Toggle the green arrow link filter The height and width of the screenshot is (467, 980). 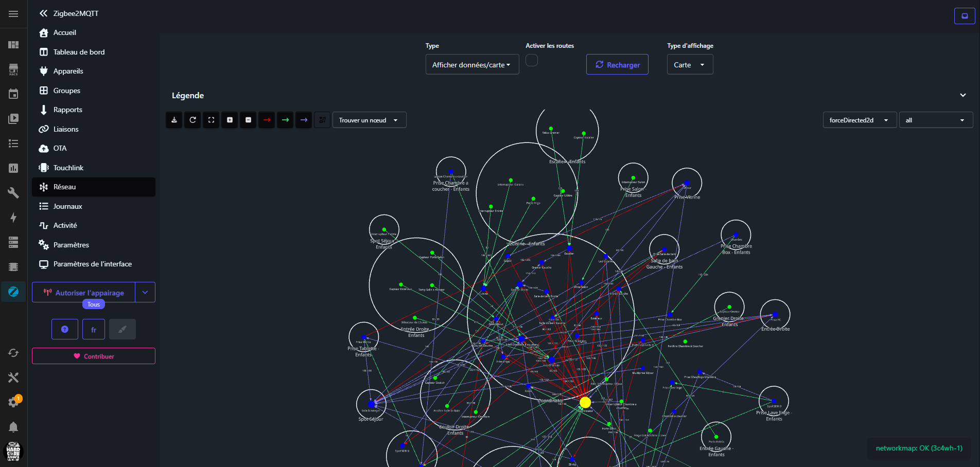pyautogui.click(x=285, y=120)
